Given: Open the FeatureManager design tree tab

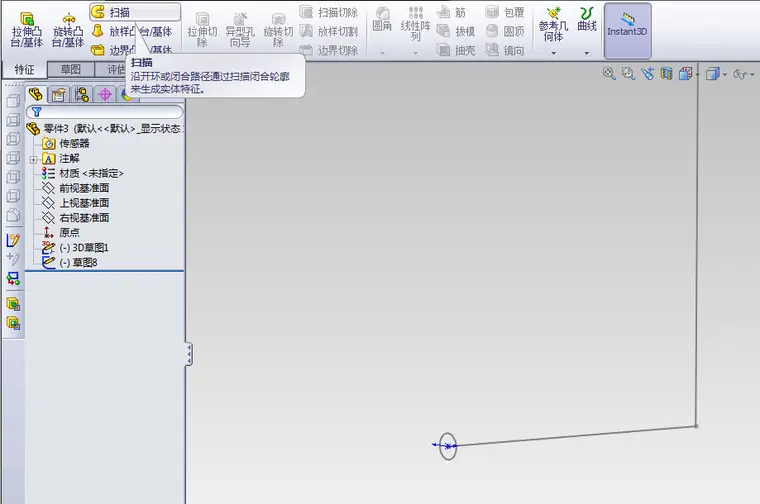Looking at the screenshot, I should pos(35,94).
